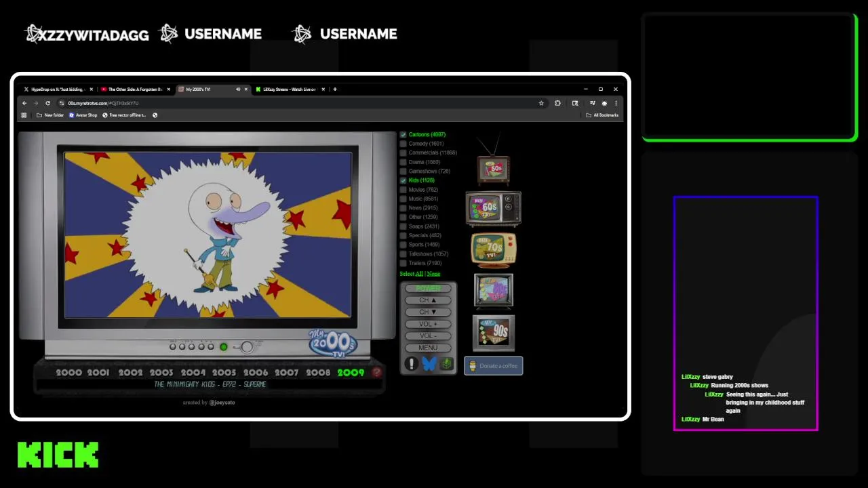Mute the My 2000's TV tab audio icon
868x488 pixels.
(237, 89)
